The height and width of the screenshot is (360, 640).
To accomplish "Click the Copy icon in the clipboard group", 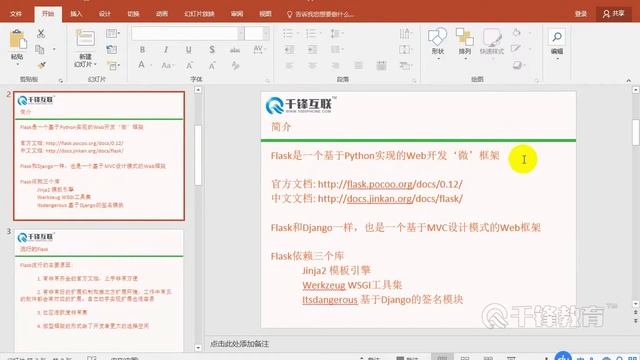I will coord(40,49).
